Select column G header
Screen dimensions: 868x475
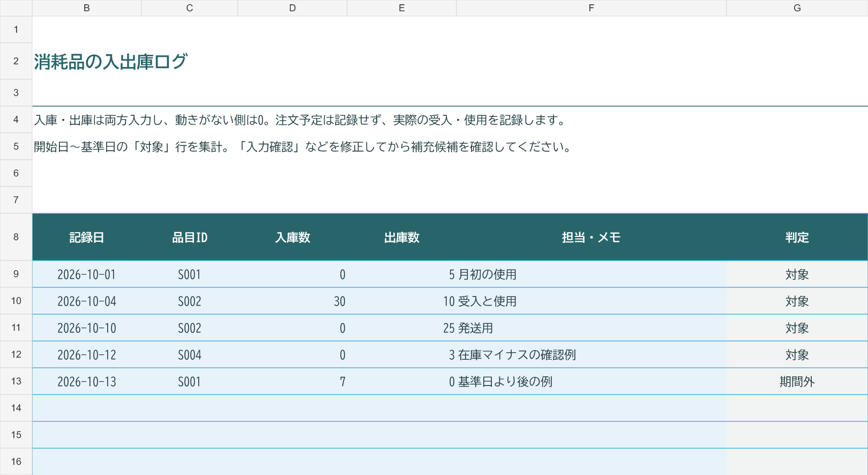pos(797,8)
